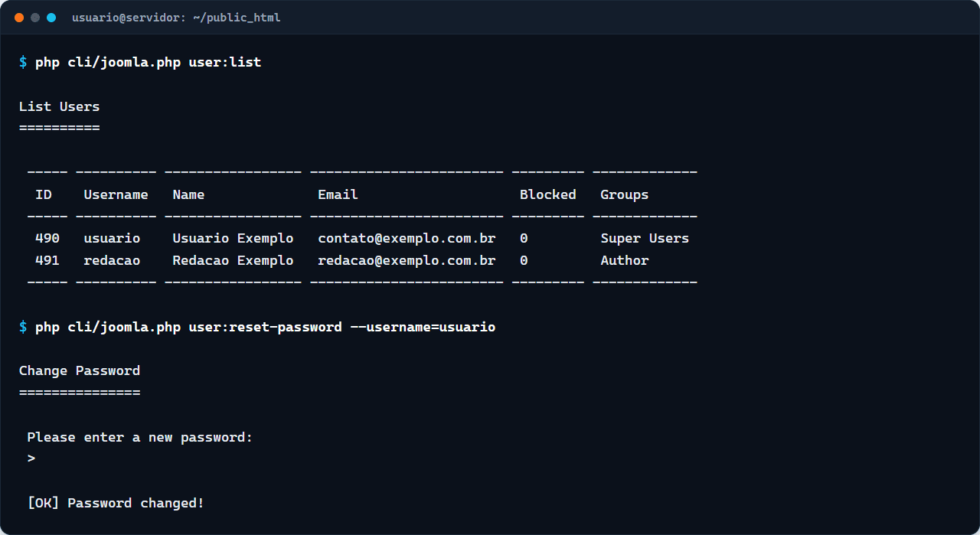980x535 pixels.
Task: Click the 'List Users' heading
Action: [60, 106]
